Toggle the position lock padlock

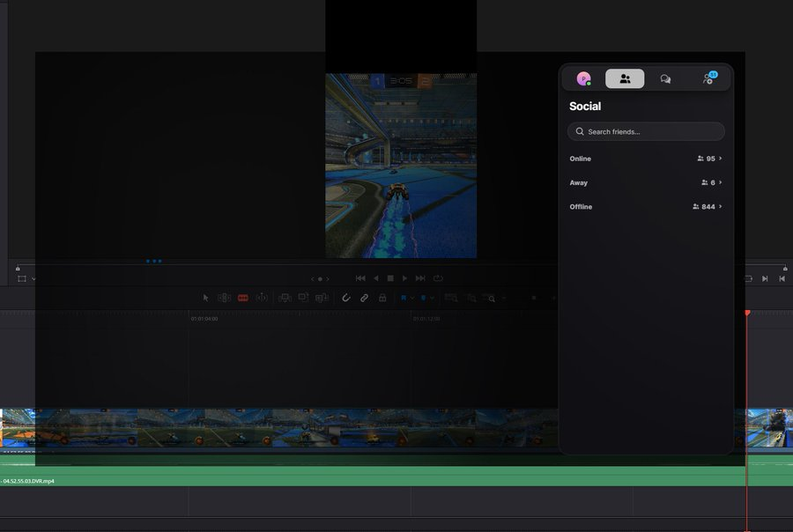coord(382,298)
